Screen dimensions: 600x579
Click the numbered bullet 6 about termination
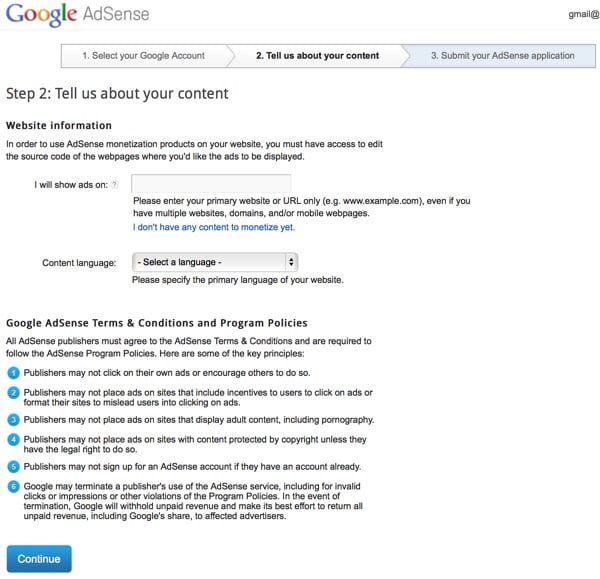13,486
